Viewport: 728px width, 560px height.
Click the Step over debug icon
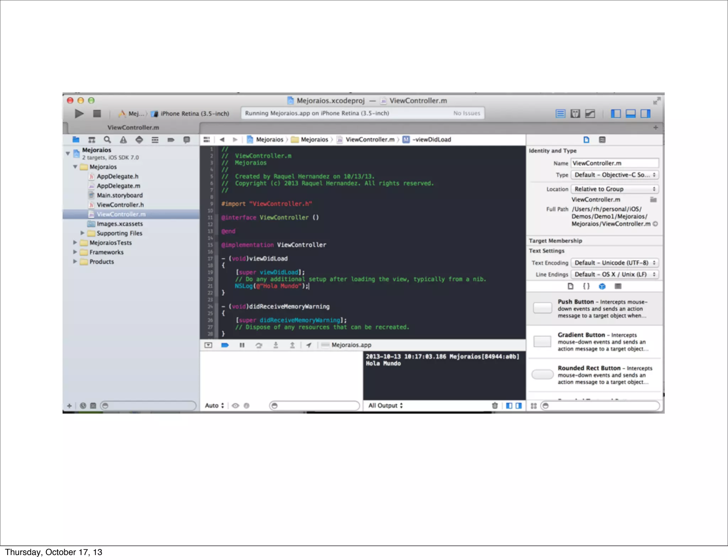click(259, 345)
